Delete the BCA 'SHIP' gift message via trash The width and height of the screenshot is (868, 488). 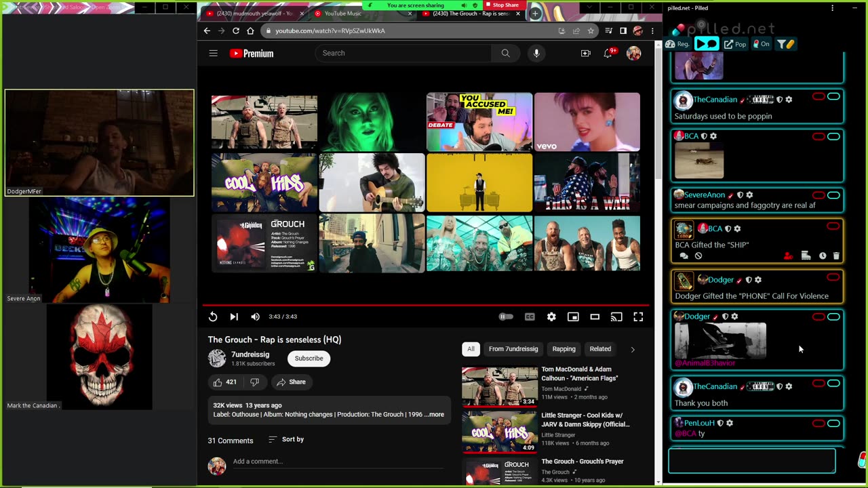click(x=836, y=256)
